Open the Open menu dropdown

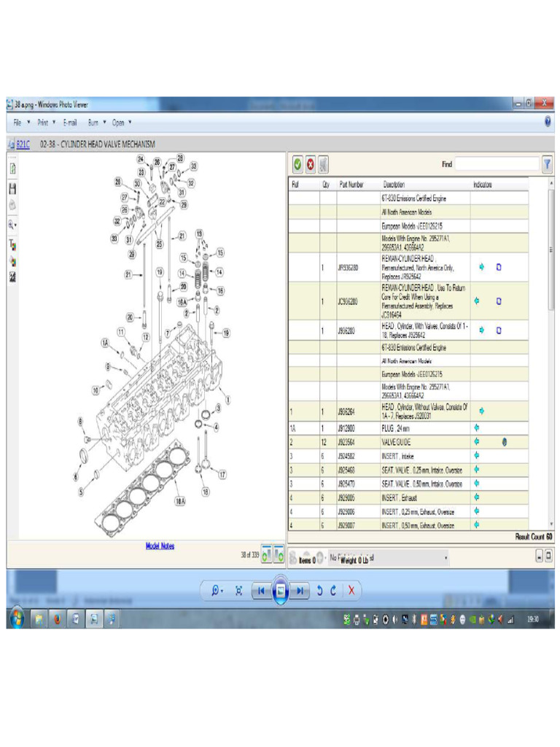coord(122,123)
